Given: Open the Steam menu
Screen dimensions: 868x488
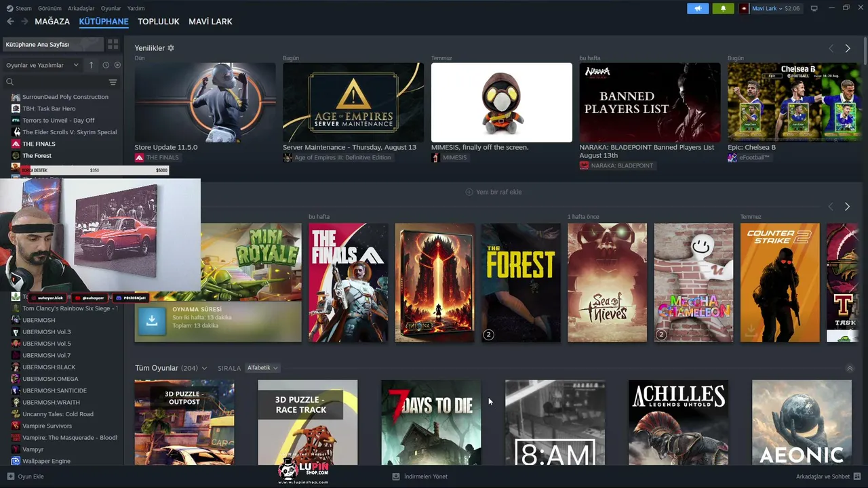Looking at the screenshot, I should click(19, 8).
